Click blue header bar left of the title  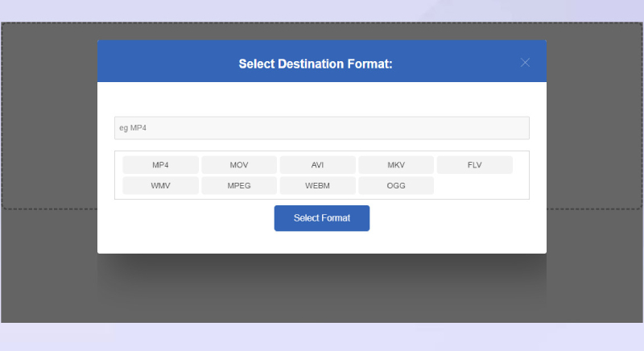(x=161, y=64)
